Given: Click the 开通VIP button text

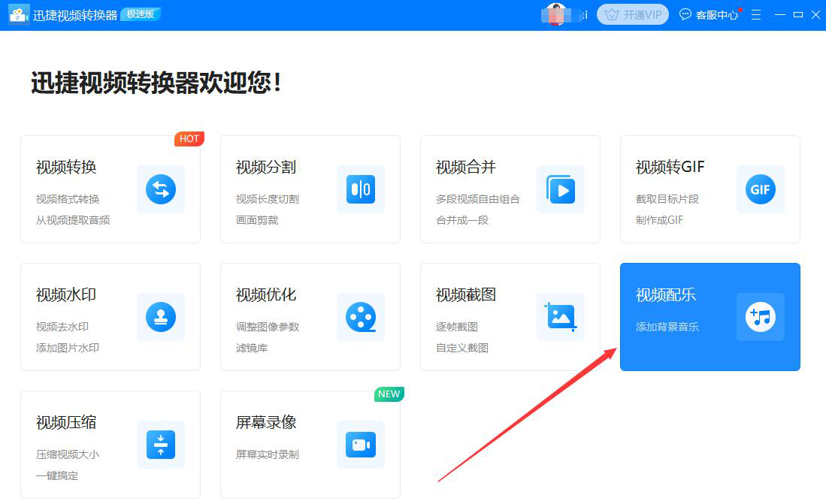Looking at the screenshot, I should [642, 15].
